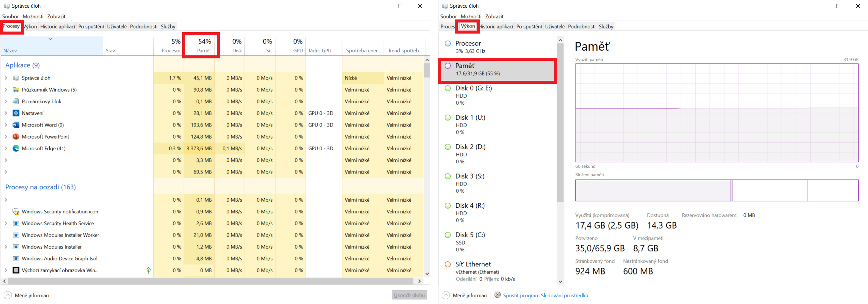The width and height of the screenshot is (868, 304).
Task: Sort by the Spotřeba energie column header
Action: point(363,46)
